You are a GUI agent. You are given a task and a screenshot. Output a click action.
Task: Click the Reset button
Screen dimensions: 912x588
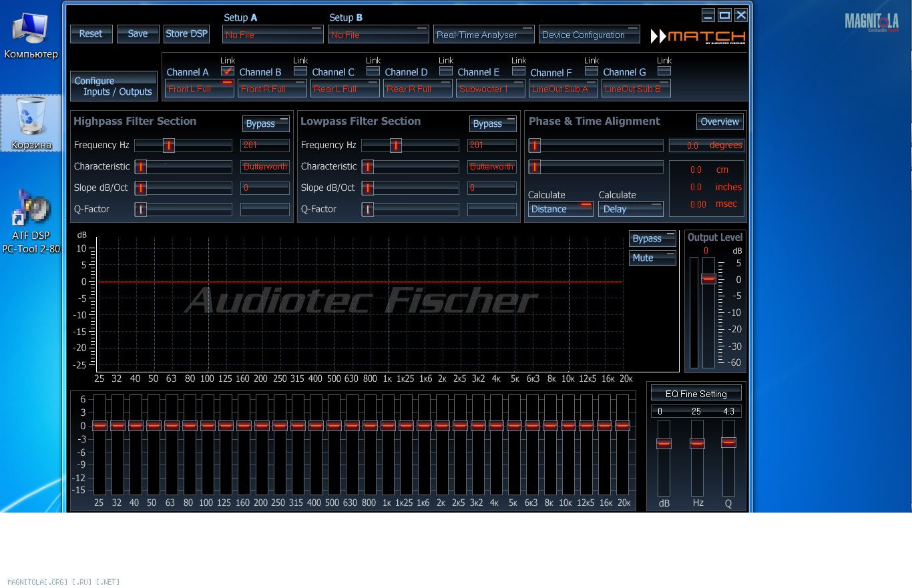click(91, 33)
